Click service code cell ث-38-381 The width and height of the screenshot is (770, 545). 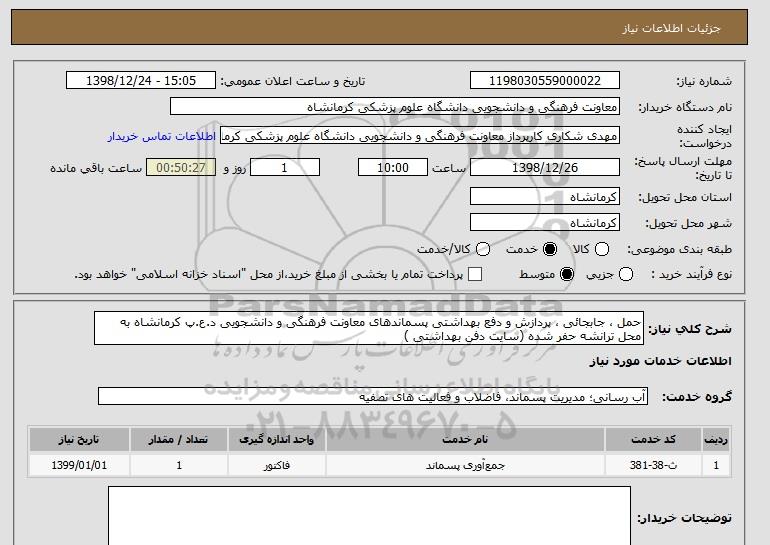[x=653, y=465]
